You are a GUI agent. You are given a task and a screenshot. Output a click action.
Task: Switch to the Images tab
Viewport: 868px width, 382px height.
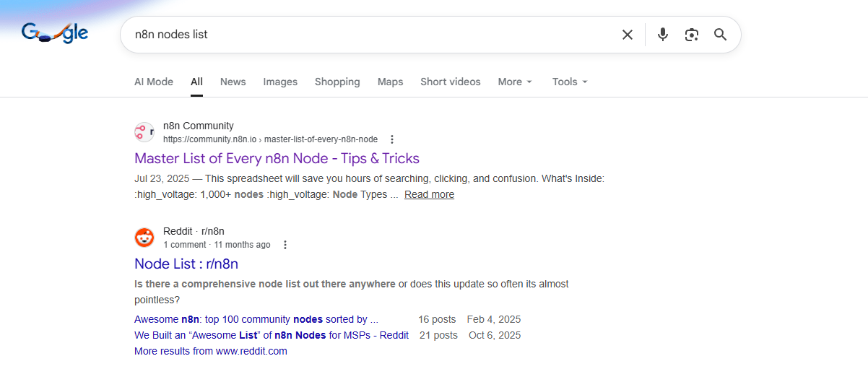pyautogui.click(x=280, y=82)
